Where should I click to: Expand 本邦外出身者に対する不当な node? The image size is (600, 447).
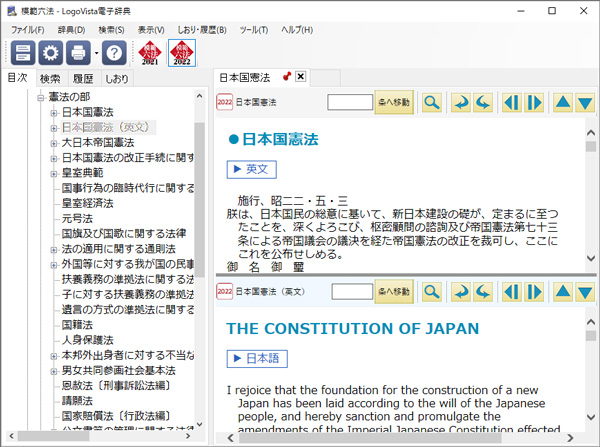tap(54, 356)
